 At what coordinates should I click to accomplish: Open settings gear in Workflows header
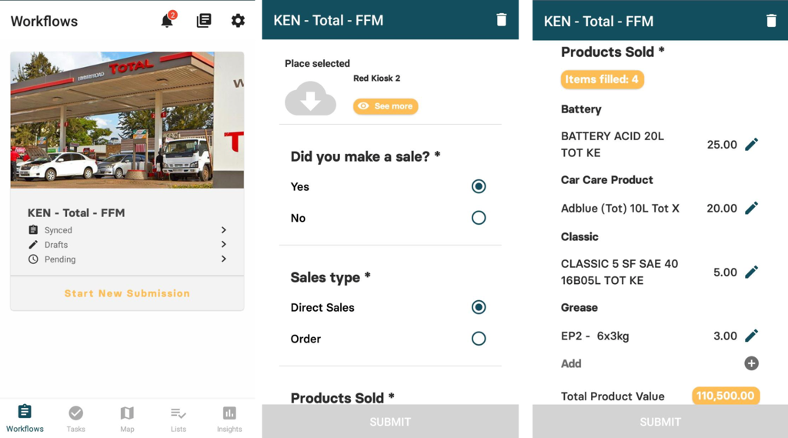238,21
